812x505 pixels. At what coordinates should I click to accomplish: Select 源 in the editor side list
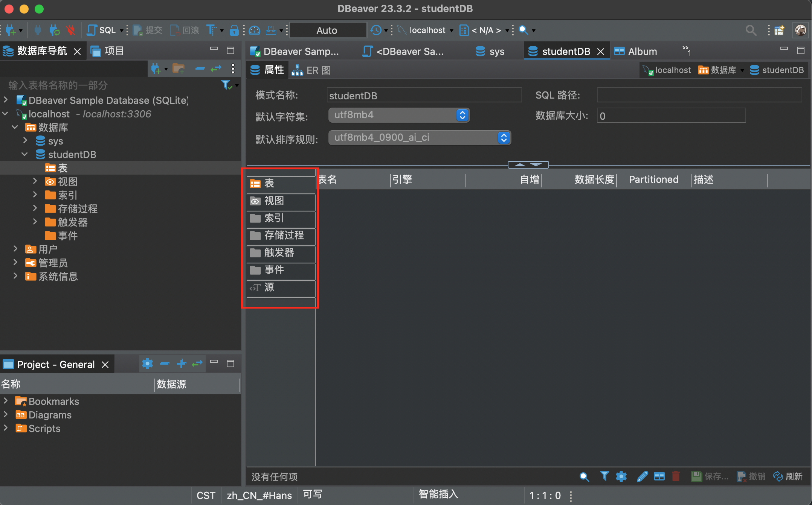[x=281, y=287]
